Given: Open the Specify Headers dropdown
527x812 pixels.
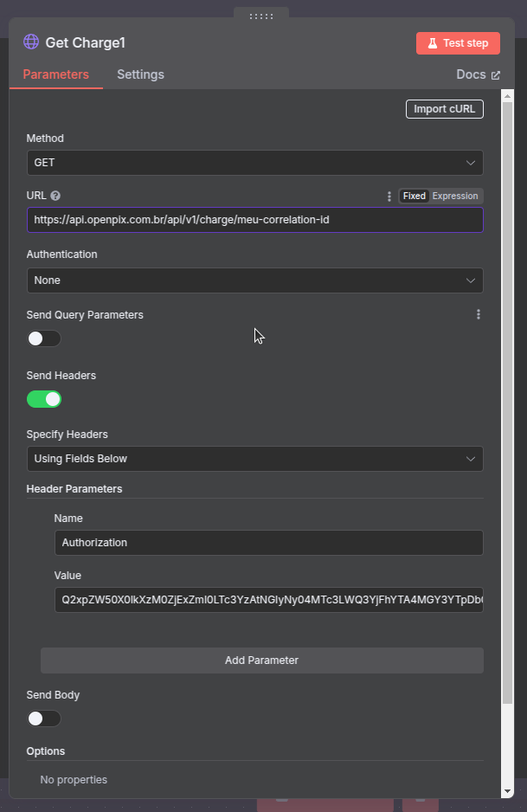Looking at the screenshot, I should [x=254, y=459].
